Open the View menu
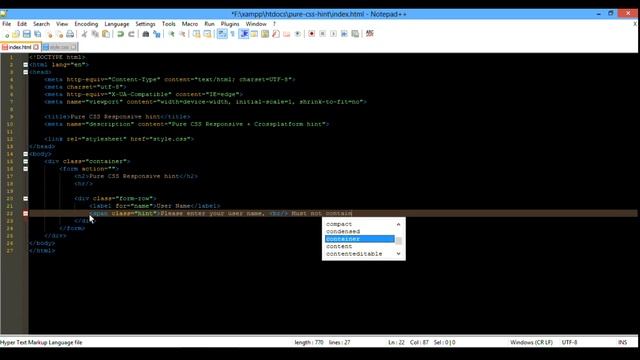640x360 pixels. pyautogui.click(x=62, y=24)
